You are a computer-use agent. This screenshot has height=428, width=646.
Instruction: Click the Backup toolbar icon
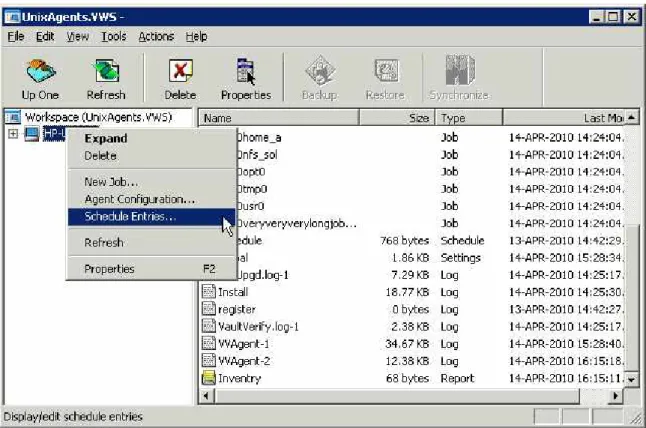point(320,71)
